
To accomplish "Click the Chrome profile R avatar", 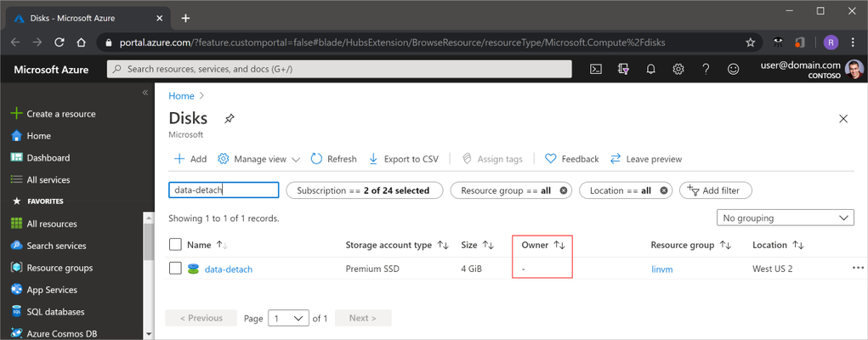I will (x=831, y=42).
